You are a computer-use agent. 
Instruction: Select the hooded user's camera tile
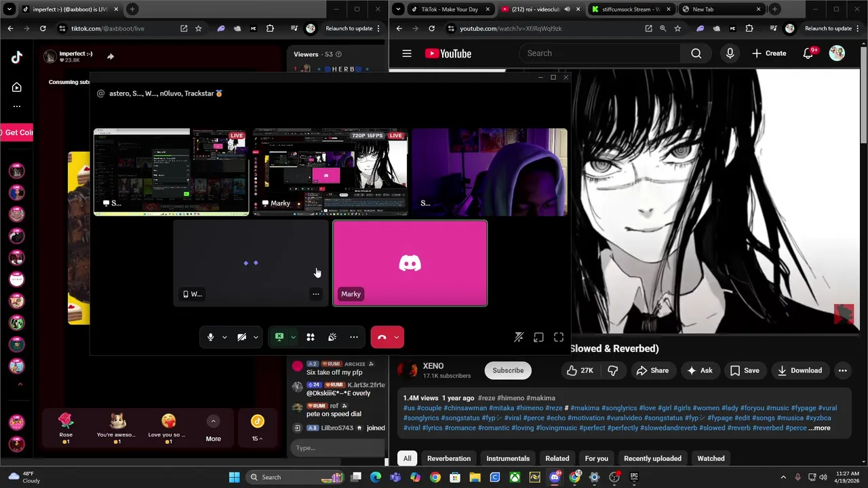490,172
